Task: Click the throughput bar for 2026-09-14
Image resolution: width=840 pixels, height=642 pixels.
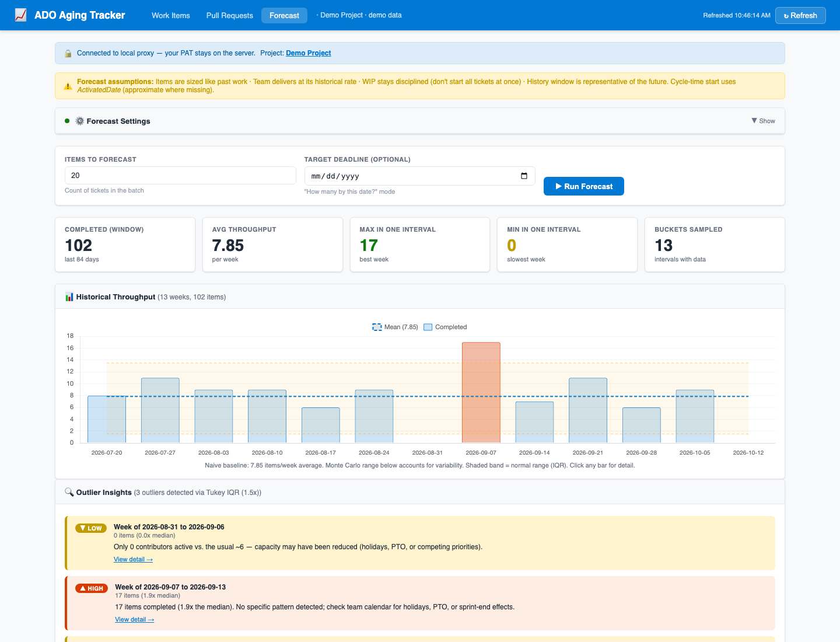Action: [534, 423]
